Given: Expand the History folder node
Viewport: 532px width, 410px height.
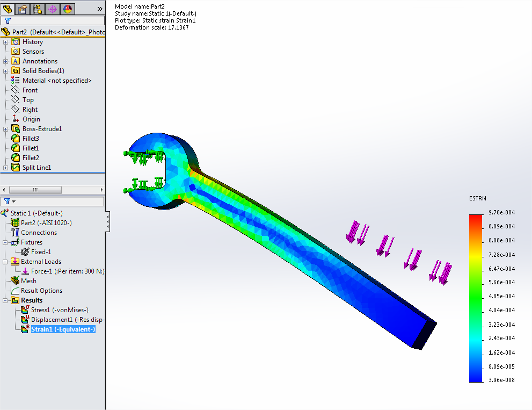Looking at the screenshot, I should point(6,42).
